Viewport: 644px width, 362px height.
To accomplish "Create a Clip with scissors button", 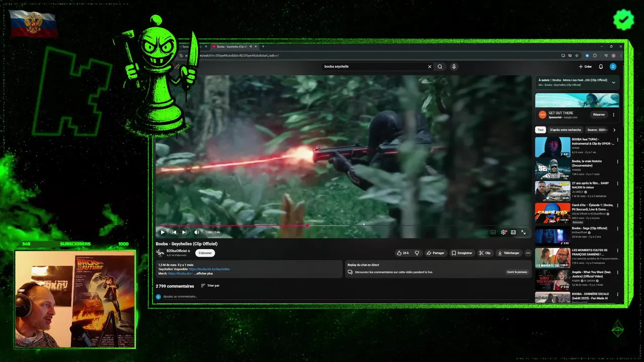I will 485,253.
